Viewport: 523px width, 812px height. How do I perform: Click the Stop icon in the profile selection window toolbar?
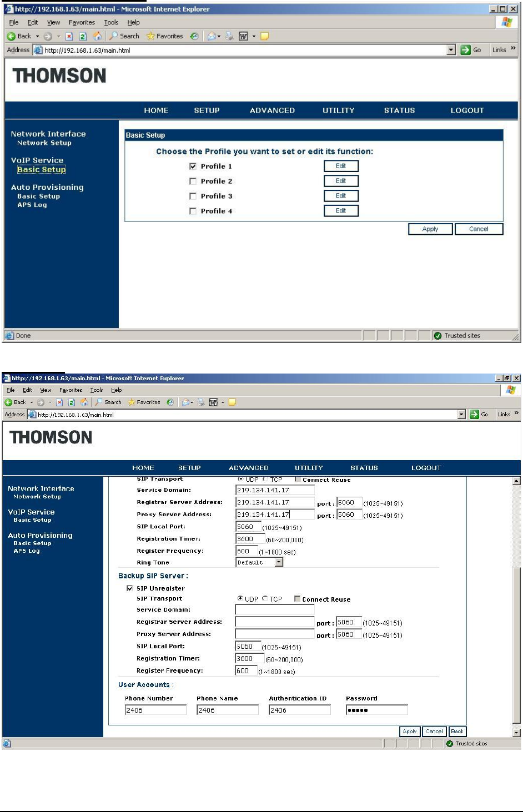point(69,36)
